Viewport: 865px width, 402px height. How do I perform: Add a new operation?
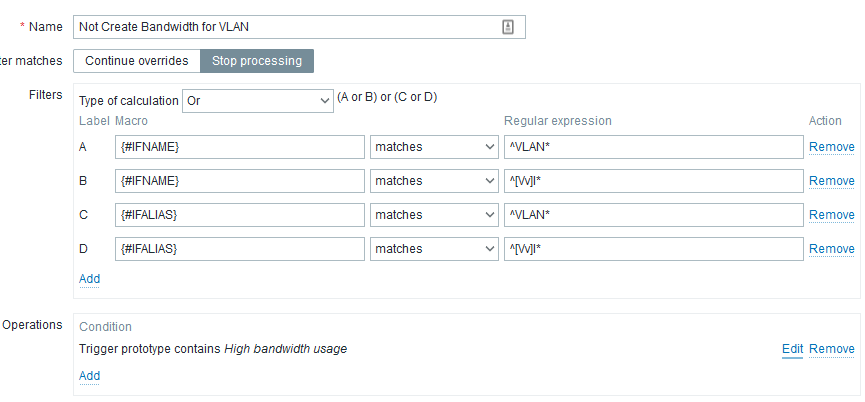click(x=89, y=376)
